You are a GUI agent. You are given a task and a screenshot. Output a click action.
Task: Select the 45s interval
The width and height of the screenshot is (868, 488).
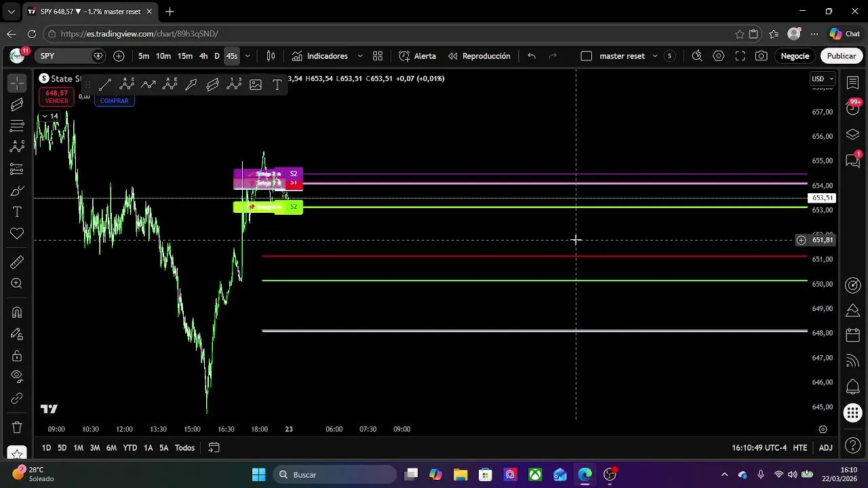point(232,56)
